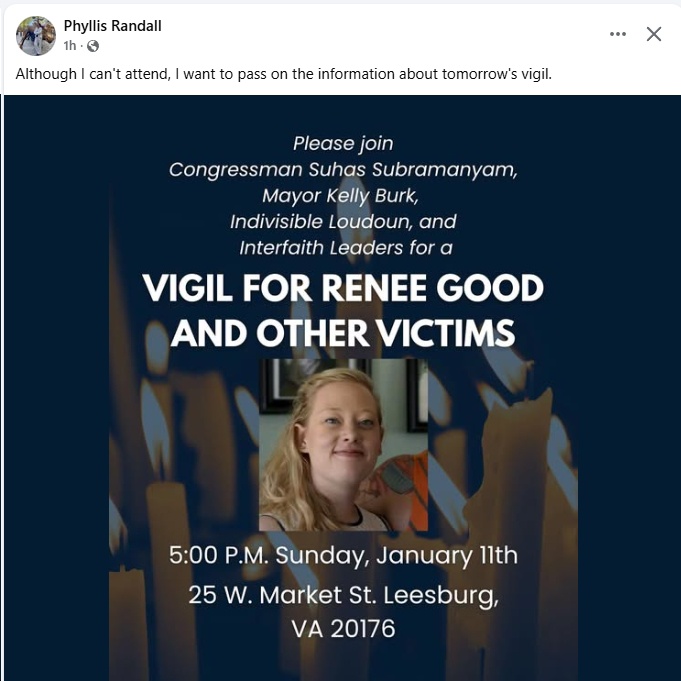
Task: Click the 'Interfaith Leaders for a' line
Action: pos(343,248)
